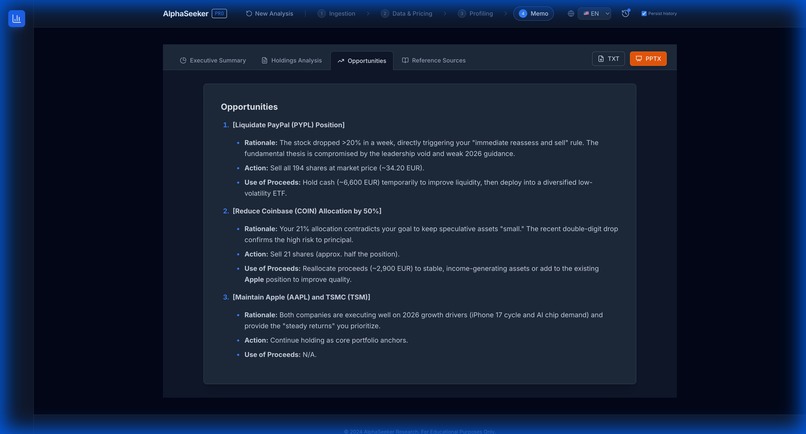Go to the Ingestion step
The image size is (806, 434).
point(336,14)
